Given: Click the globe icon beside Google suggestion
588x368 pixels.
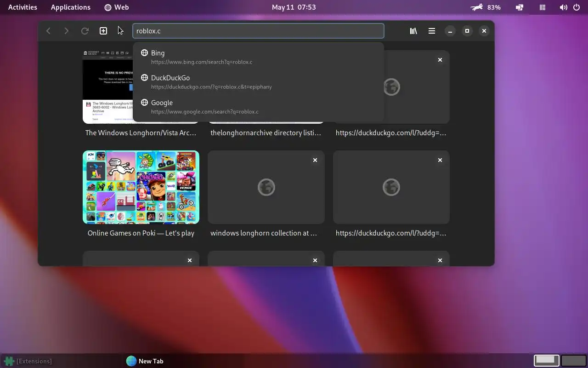Looking at the screenshot, I should [x=144, y=103].
